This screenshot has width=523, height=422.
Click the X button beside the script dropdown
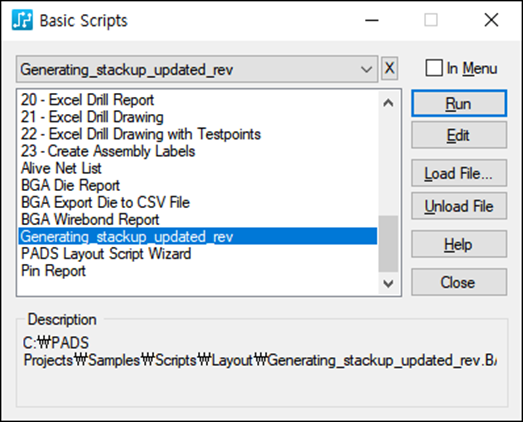click(x=389, y=68)
